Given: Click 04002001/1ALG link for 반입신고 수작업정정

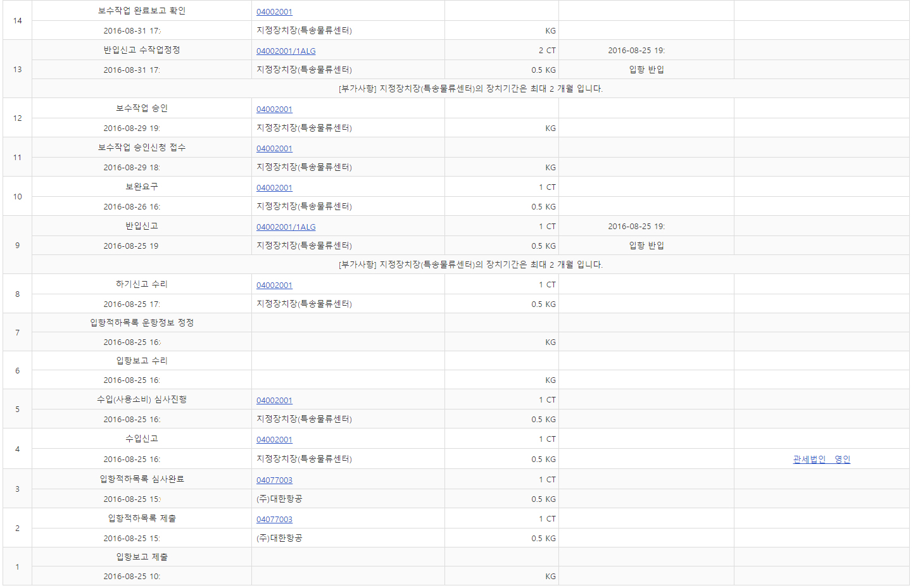Looking at the screenshot, I should pyautogui.click(x=286, y=51).
